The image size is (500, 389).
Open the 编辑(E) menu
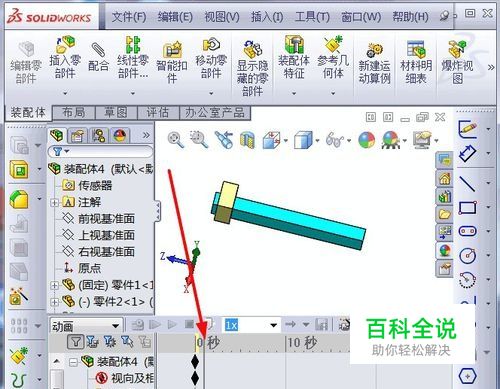[x=175, y=16]
